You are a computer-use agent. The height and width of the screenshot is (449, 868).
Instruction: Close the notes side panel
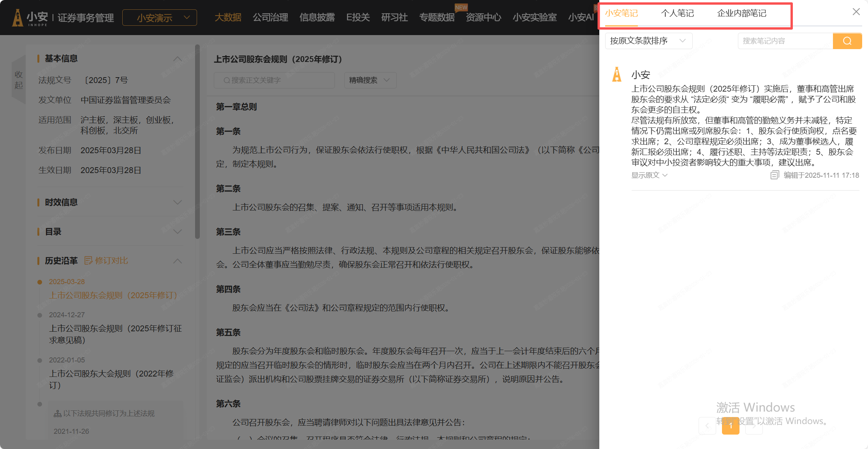[856, 12]
